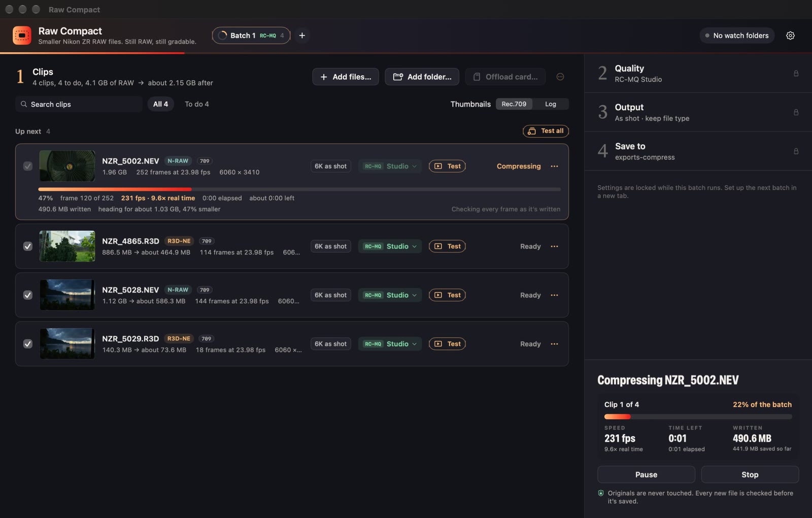Test the NZR_5029.R3D clip
Viewport: 812px width, 518px height.
(447, 344)
